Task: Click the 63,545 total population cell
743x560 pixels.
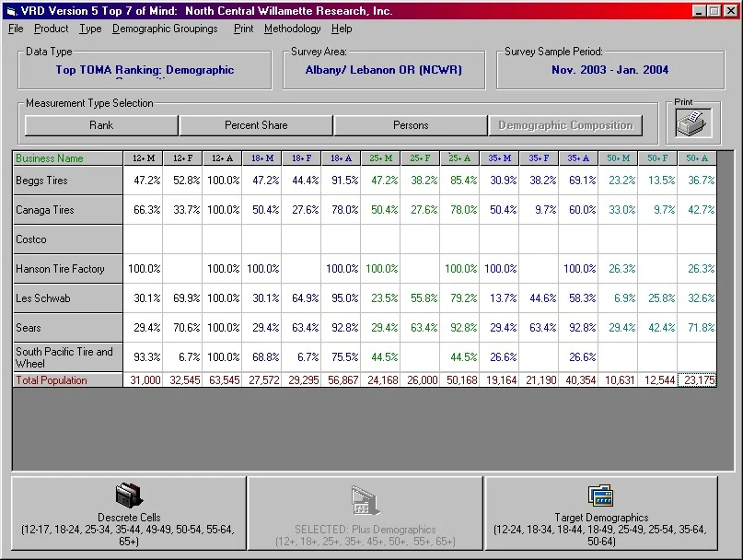Action: 222,380
